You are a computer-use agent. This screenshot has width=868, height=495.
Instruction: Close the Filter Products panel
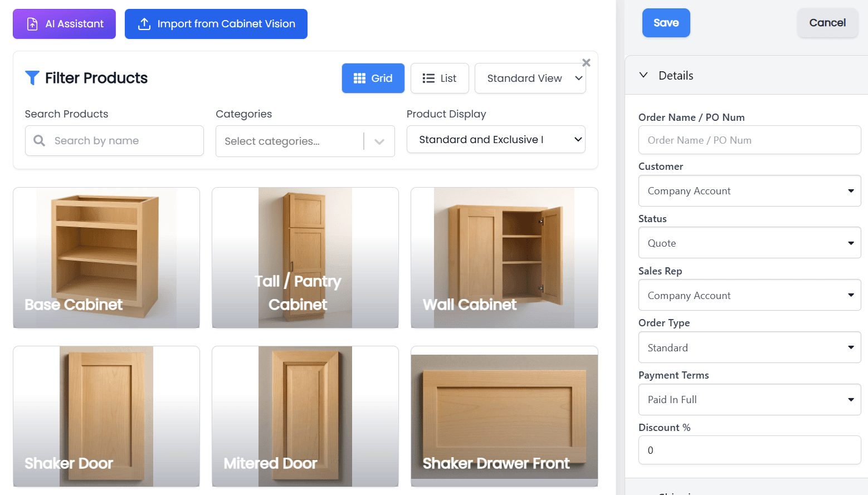tap(586, 62)
